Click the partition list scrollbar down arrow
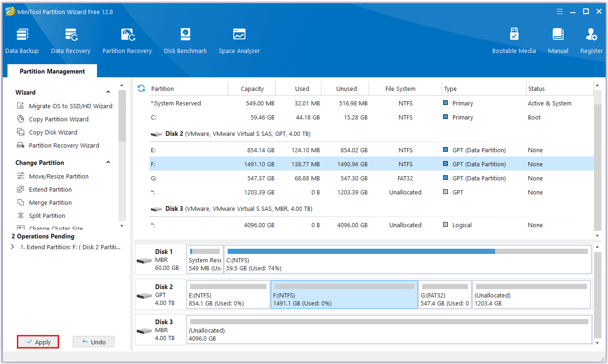 [597, 236]
